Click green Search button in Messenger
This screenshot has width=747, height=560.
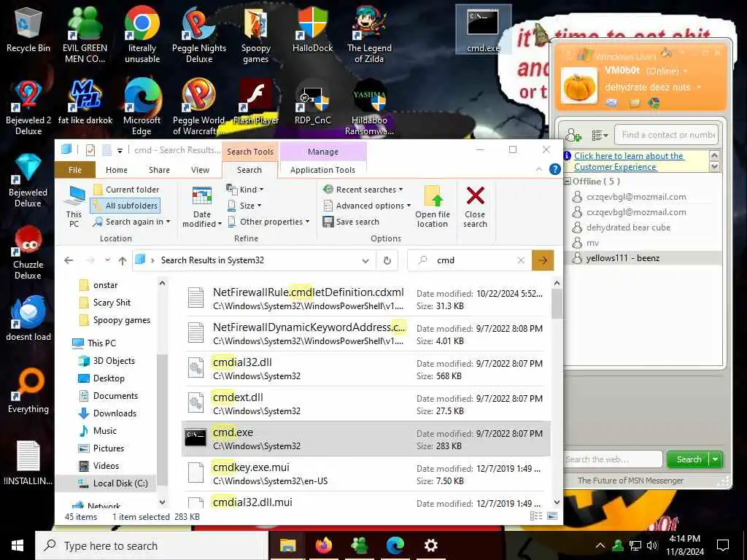point(689,459)
